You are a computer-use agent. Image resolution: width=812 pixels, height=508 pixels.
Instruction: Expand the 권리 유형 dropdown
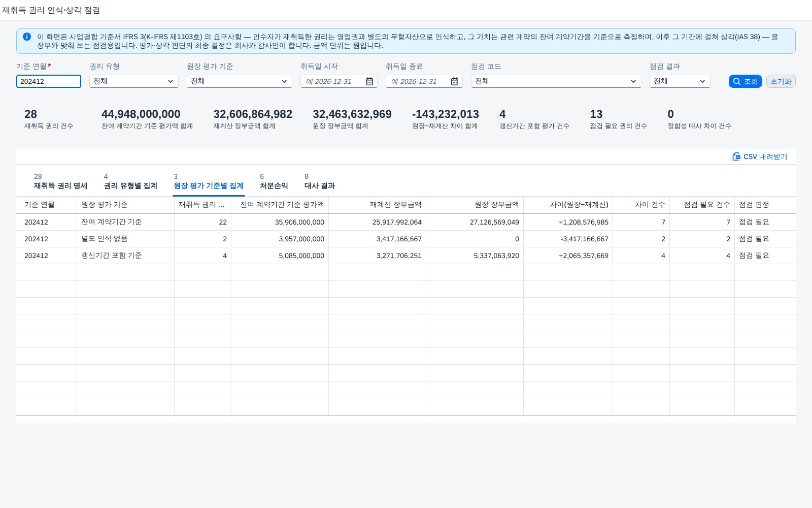(x=134, y=81)
